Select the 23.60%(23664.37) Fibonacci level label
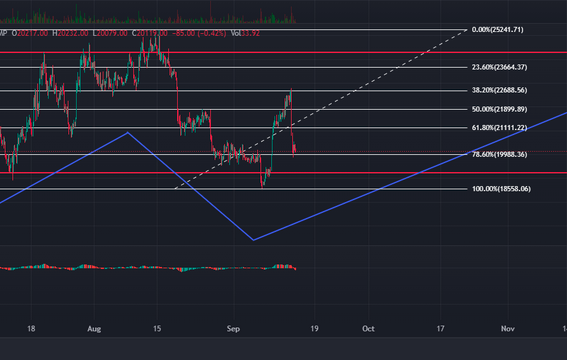Viewport: 567px width, 360px height. (499, 67)
